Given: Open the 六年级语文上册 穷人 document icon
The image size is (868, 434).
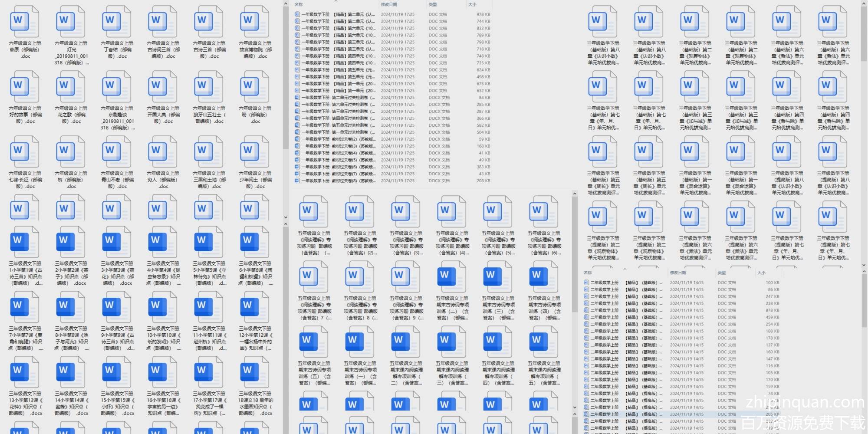Looking at the screenshot, I should click(x=163, y=152).
